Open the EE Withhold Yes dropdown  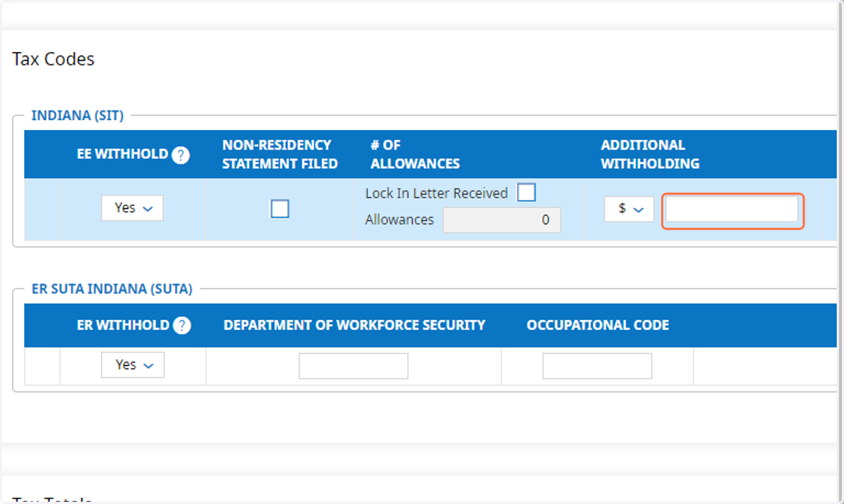132,208
